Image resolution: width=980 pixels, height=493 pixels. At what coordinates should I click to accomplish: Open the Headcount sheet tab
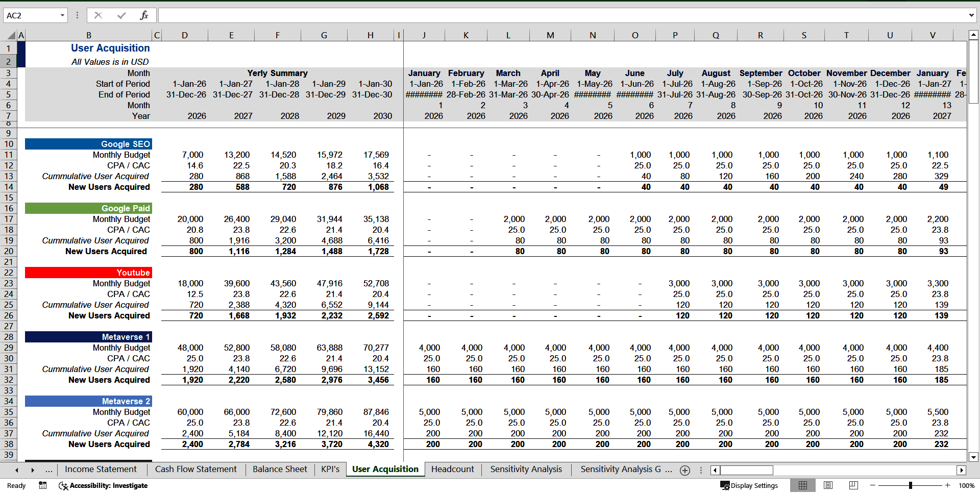[452, 469]
